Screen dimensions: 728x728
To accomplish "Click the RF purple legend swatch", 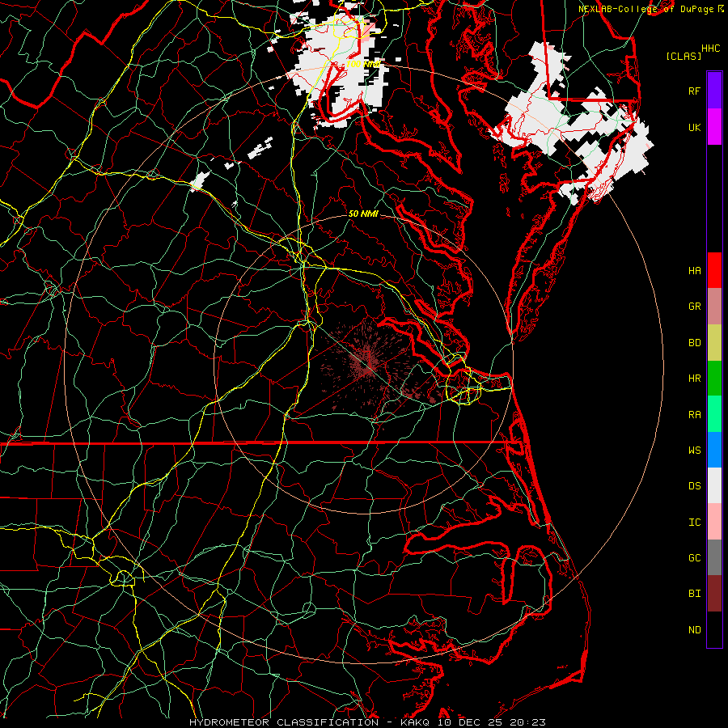I will click(x=714, y=91).
